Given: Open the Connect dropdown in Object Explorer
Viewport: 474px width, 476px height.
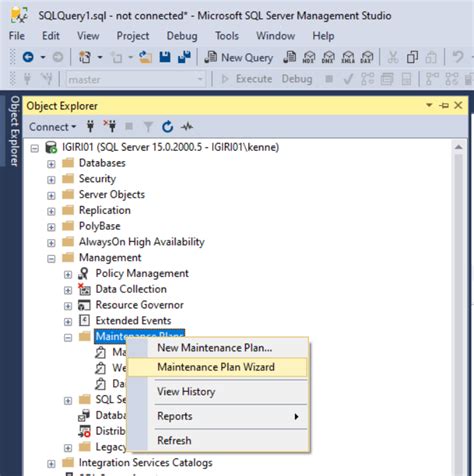Looking at the screenshot, I should (x=52, y=127).
